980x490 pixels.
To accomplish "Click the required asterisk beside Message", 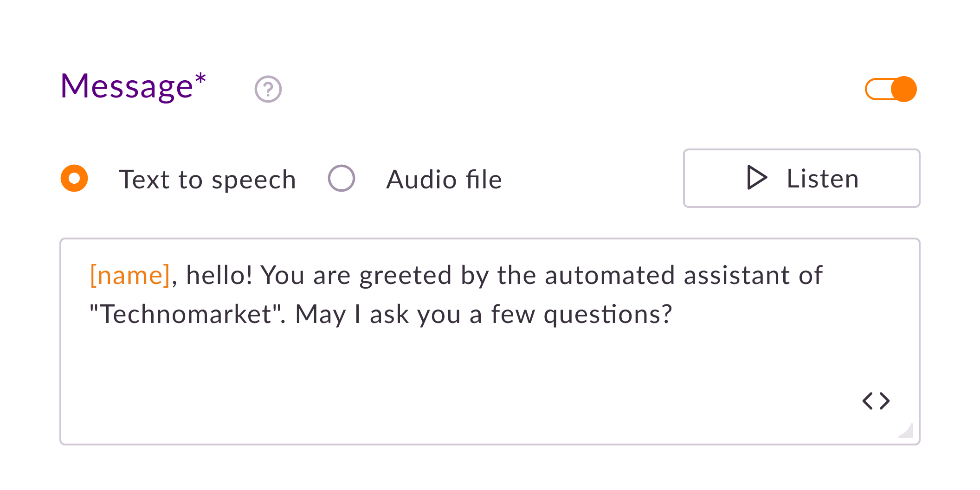I will [200, 79].
